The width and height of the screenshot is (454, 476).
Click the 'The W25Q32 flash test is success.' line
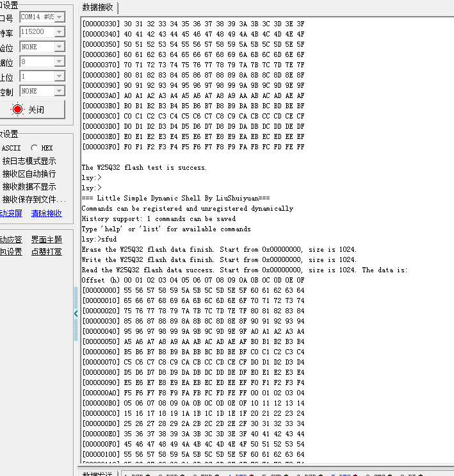[x=144, y=167]
